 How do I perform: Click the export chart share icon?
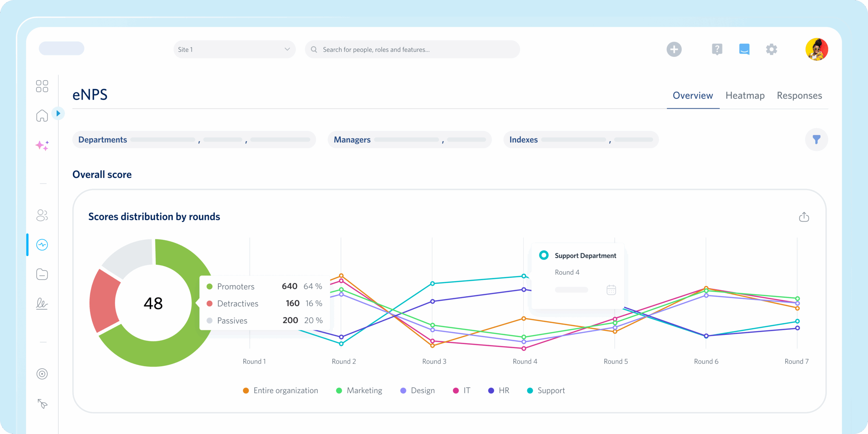(804, 217)
